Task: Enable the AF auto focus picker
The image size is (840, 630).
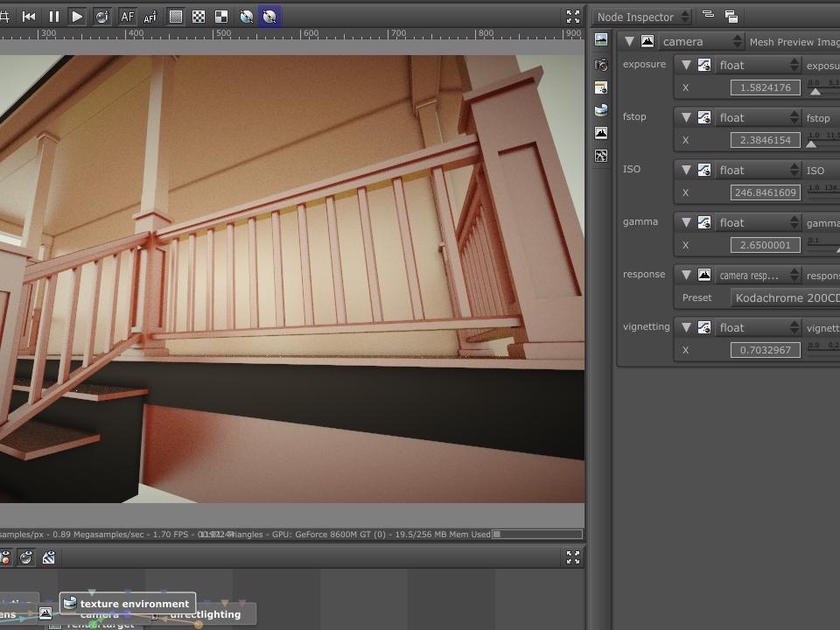Action: point(128,17)
